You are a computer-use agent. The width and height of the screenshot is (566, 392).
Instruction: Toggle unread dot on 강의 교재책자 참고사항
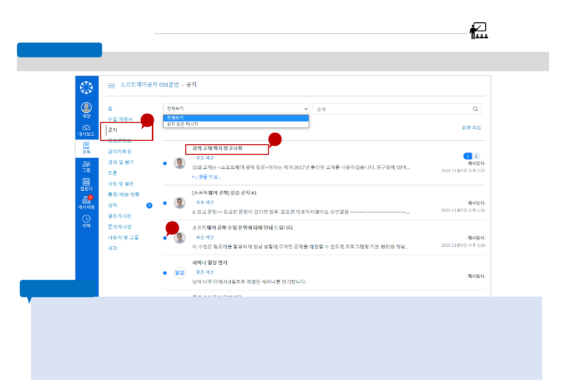166,163
